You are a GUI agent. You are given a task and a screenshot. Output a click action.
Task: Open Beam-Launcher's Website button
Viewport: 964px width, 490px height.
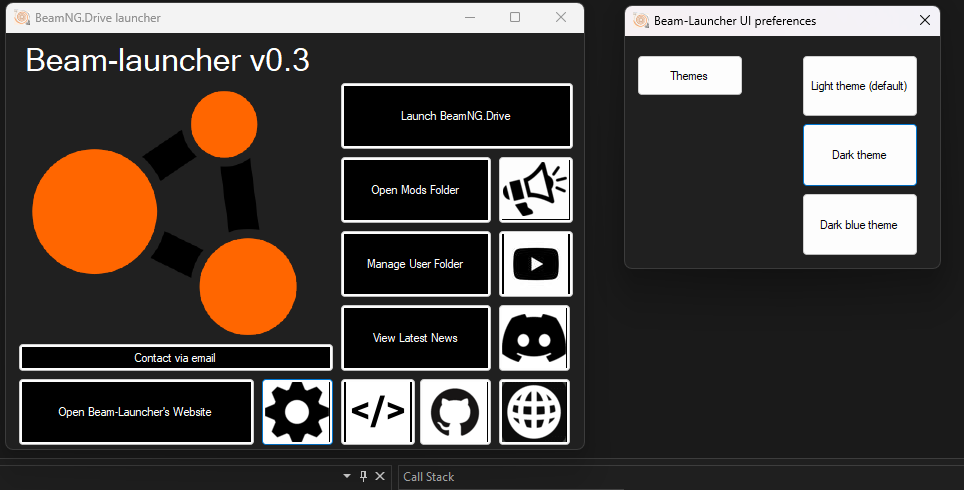(x=136, y=411)
